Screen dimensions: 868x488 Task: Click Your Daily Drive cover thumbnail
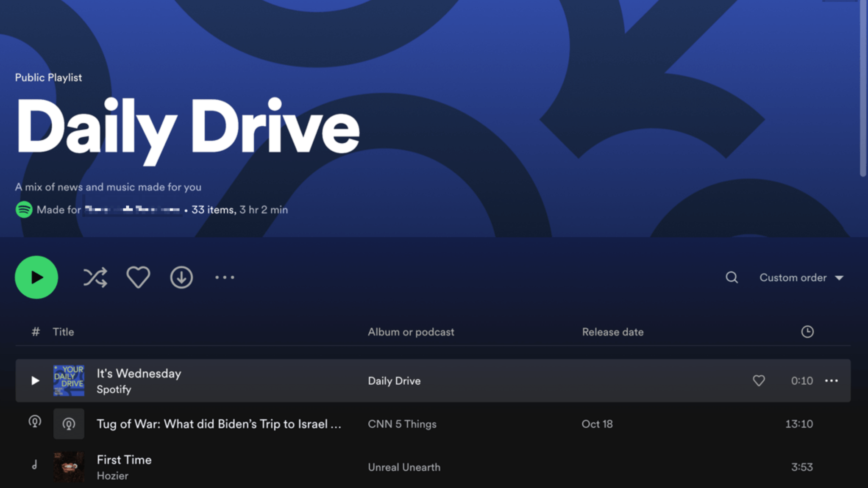69,381
